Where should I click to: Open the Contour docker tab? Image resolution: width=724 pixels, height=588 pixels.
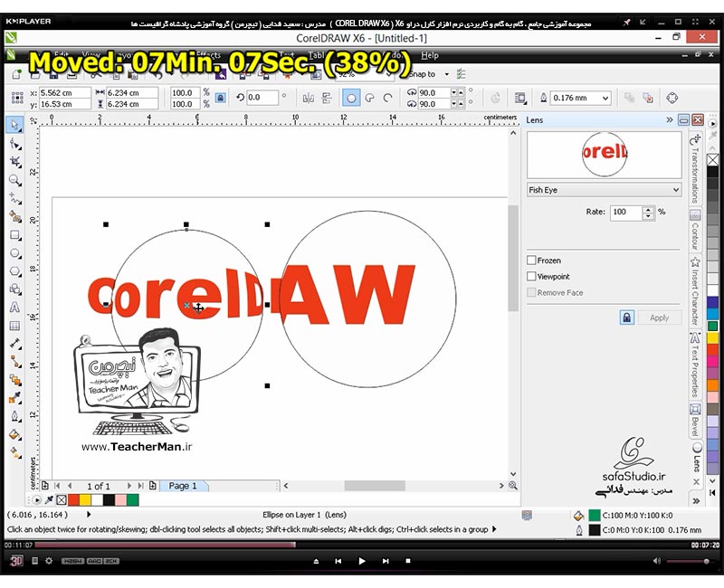coord(695,231)
